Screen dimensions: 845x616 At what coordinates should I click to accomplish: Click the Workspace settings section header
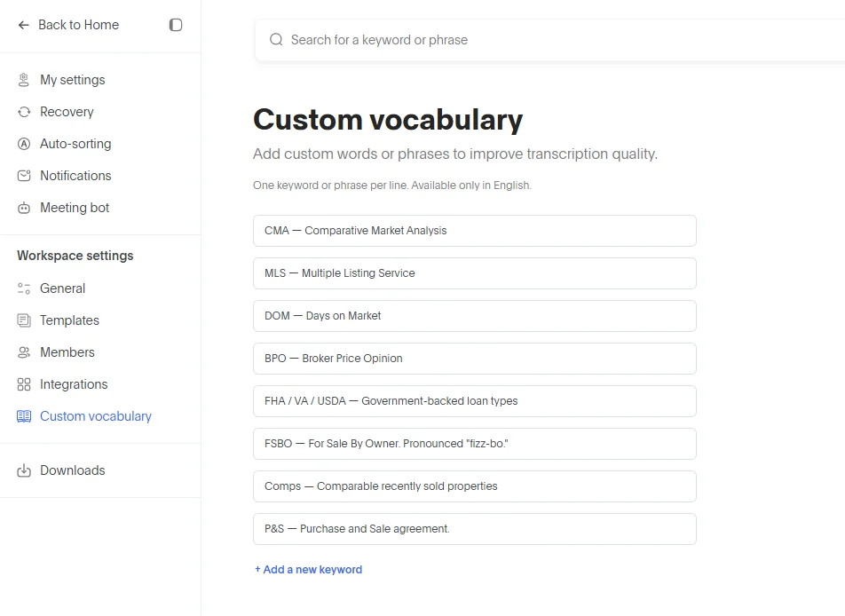click(75, 256)
